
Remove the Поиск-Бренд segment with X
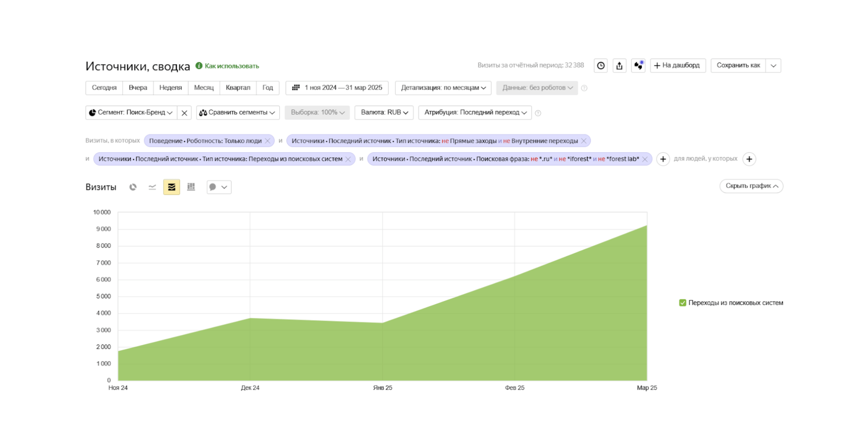(x=184, y=113)
